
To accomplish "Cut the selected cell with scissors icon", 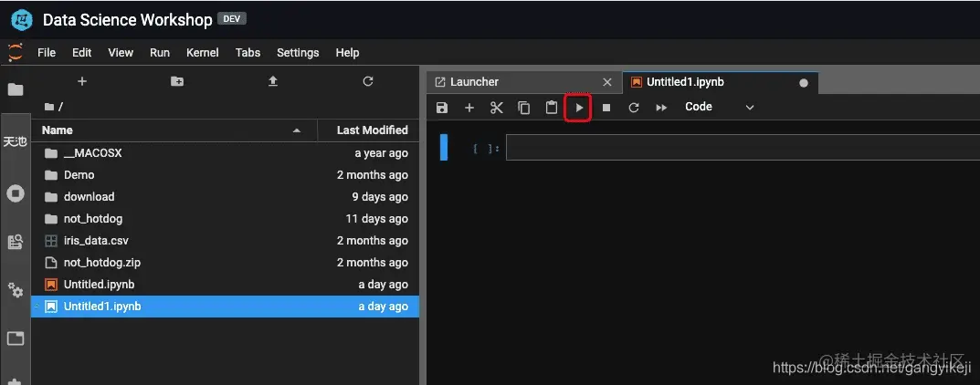I will point(497,108).
